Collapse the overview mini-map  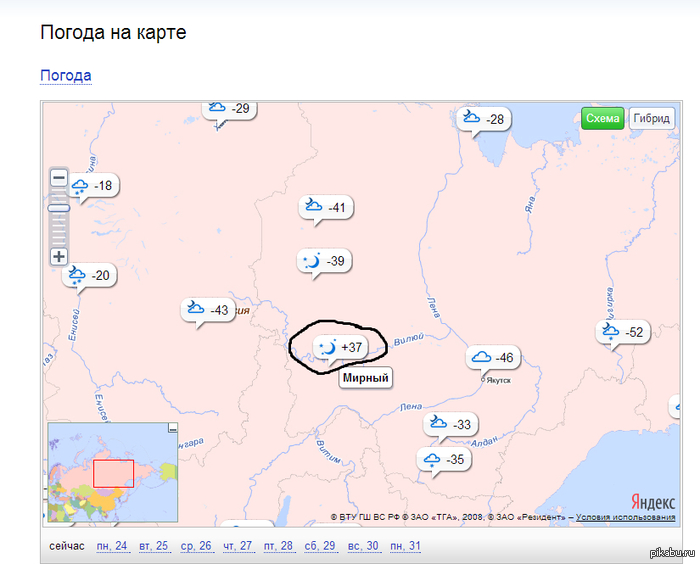point(173,428)
